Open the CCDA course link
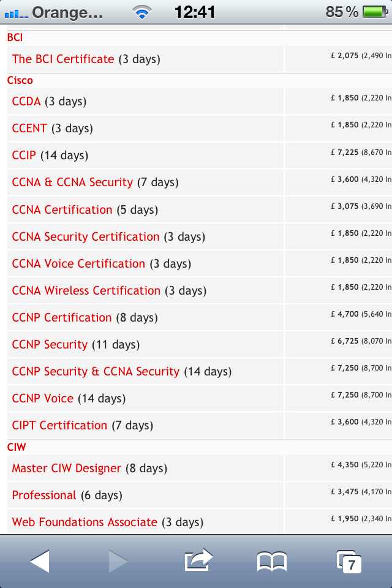Screen dimensions: 392x588 tap(26, 102)
